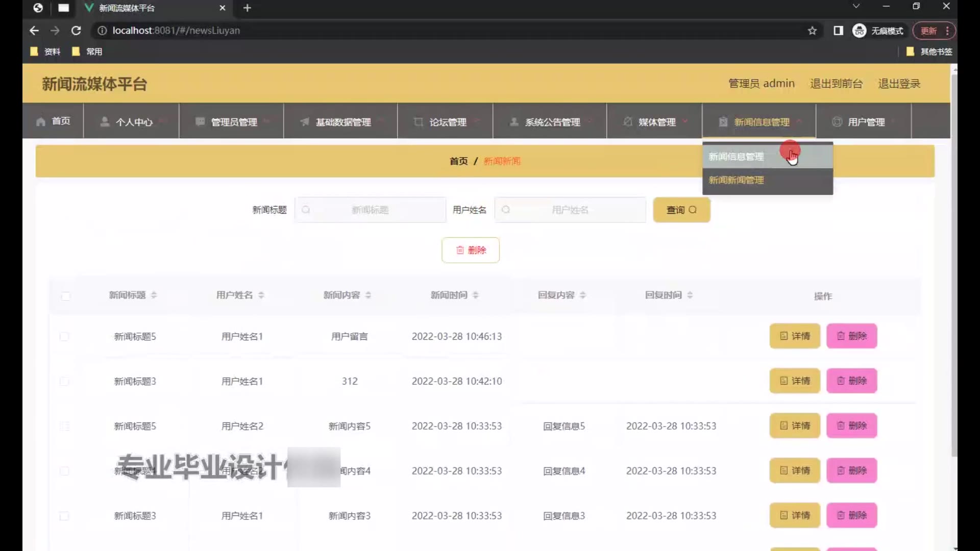The width and height of the screenshot is (980, 551).
Task: Sort by 新闻标题 column arrows
Action: tap(154, 295)
